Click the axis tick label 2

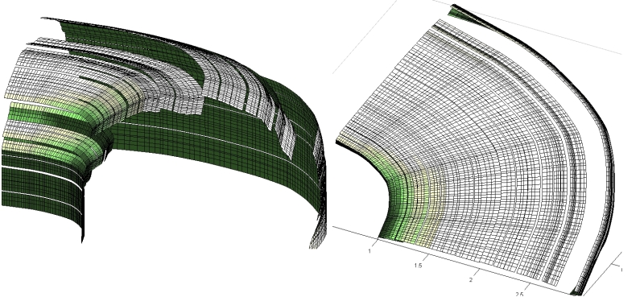coord(471,280)
